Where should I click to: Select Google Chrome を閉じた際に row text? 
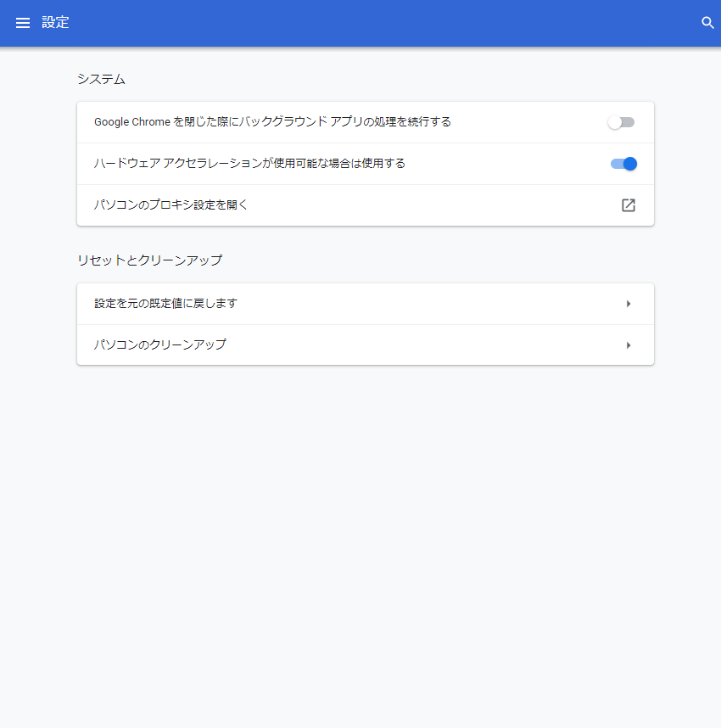pyautogui.click(x=272, y=121)
